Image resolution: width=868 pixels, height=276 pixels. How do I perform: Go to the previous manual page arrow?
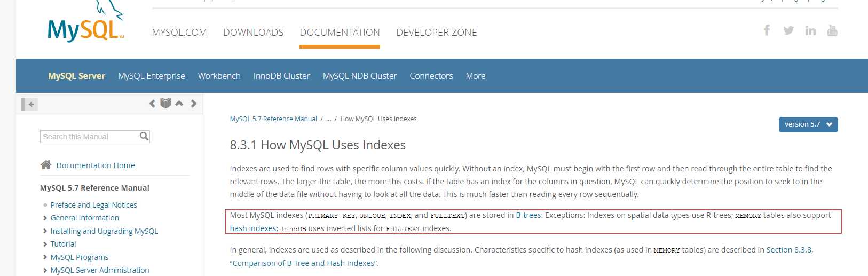tap(152, 104)
